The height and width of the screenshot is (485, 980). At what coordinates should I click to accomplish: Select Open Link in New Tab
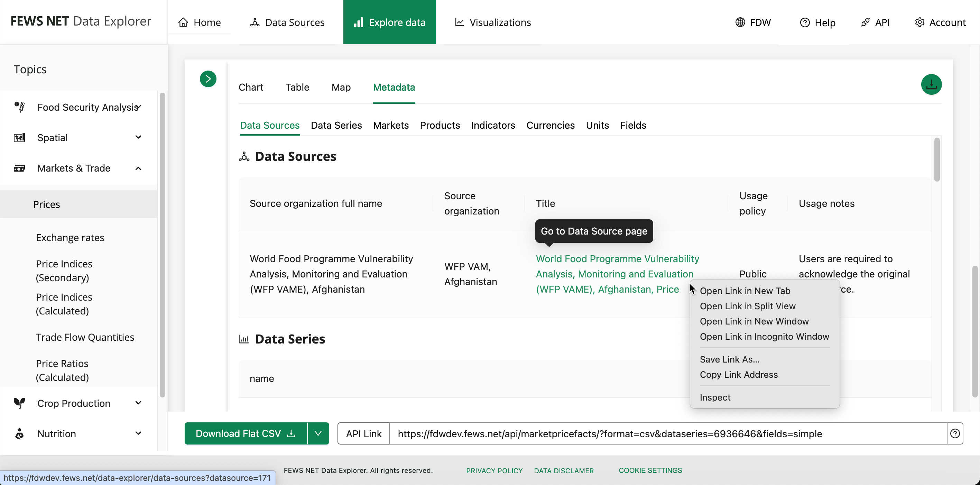(x=745, y=291)
